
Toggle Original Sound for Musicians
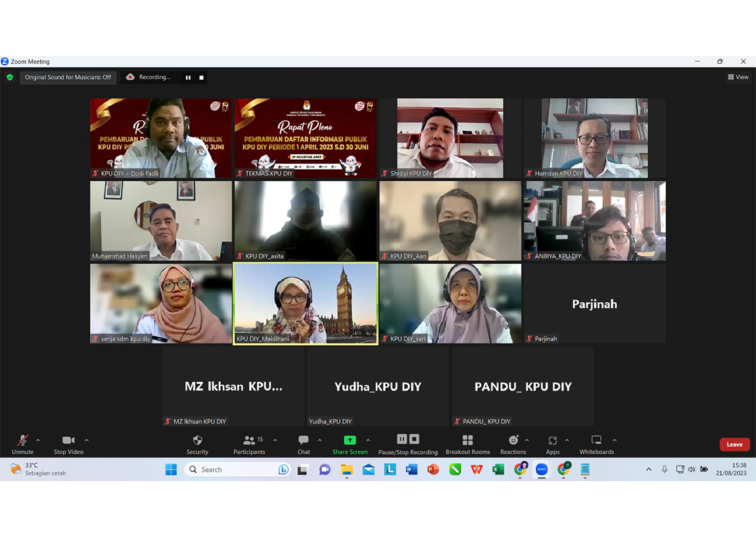pyautogui.click(x=68, y=78)
